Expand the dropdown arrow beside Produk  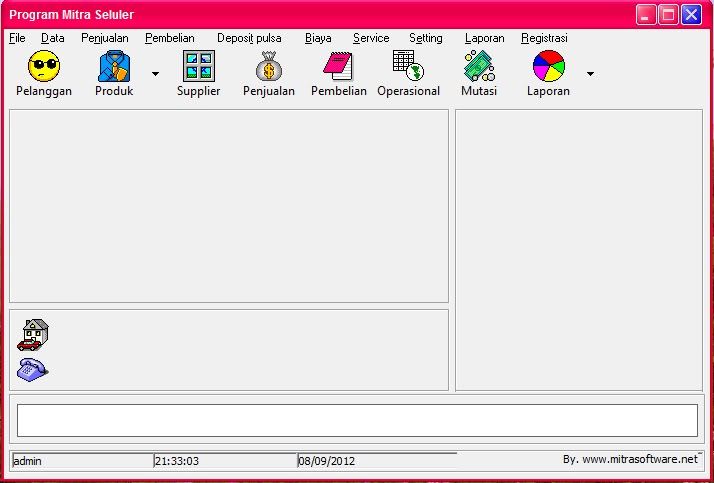click(155, 74)
